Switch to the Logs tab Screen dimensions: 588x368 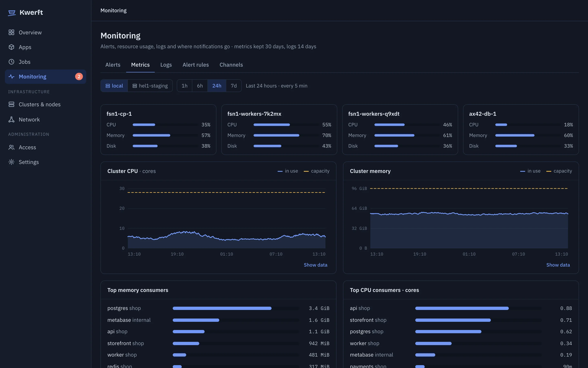(166, 65)
